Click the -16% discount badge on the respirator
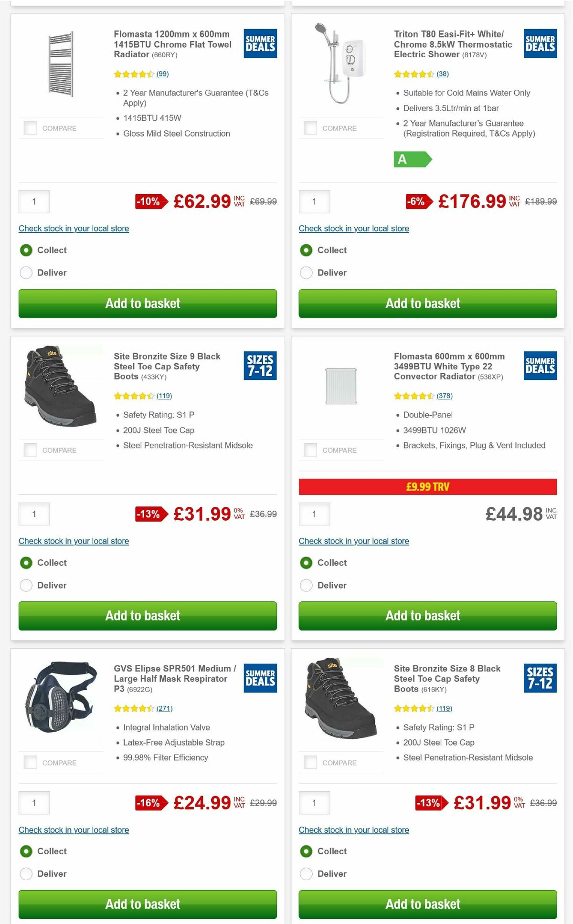Viewport: 573px width, 924px height. (x=149, y=803)
